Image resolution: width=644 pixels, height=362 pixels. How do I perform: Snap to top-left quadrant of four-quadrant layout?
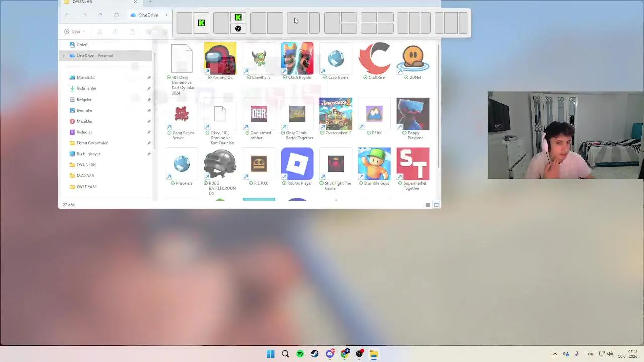coord(369,17)
